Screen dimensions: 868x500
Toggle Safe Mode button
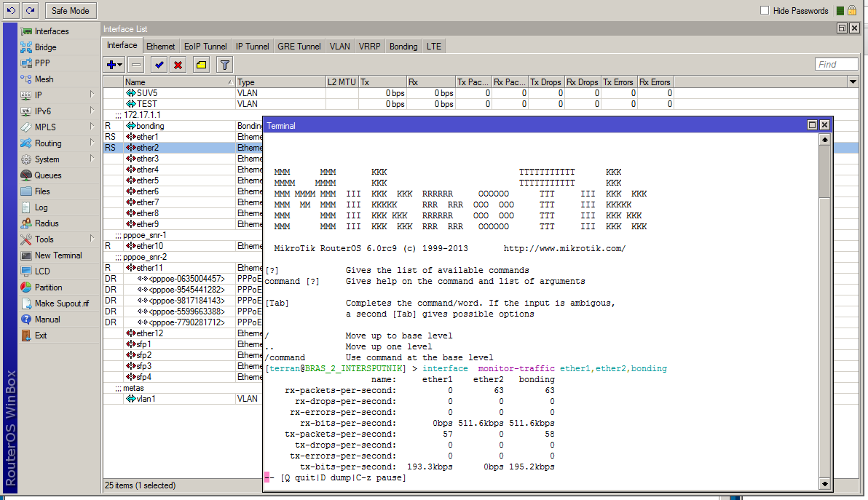click(x=71, y=10)
